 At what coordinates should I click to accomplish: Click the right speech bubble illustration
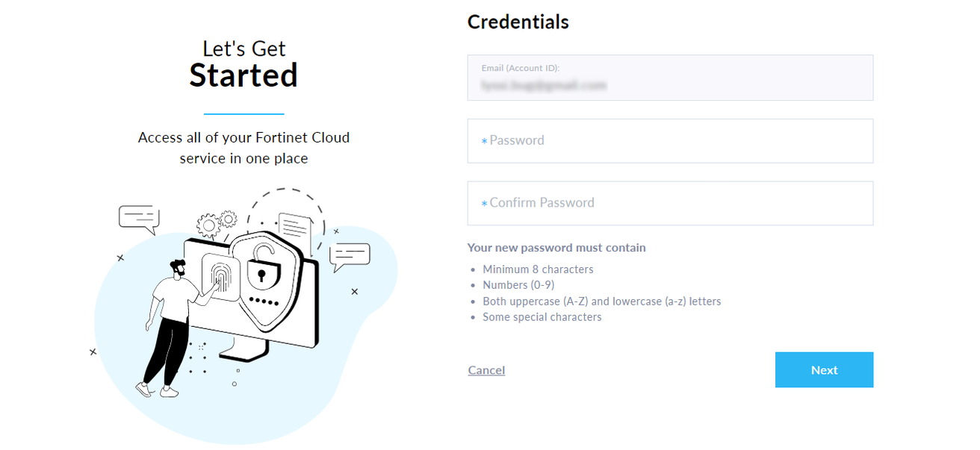[x=350, y=254]
